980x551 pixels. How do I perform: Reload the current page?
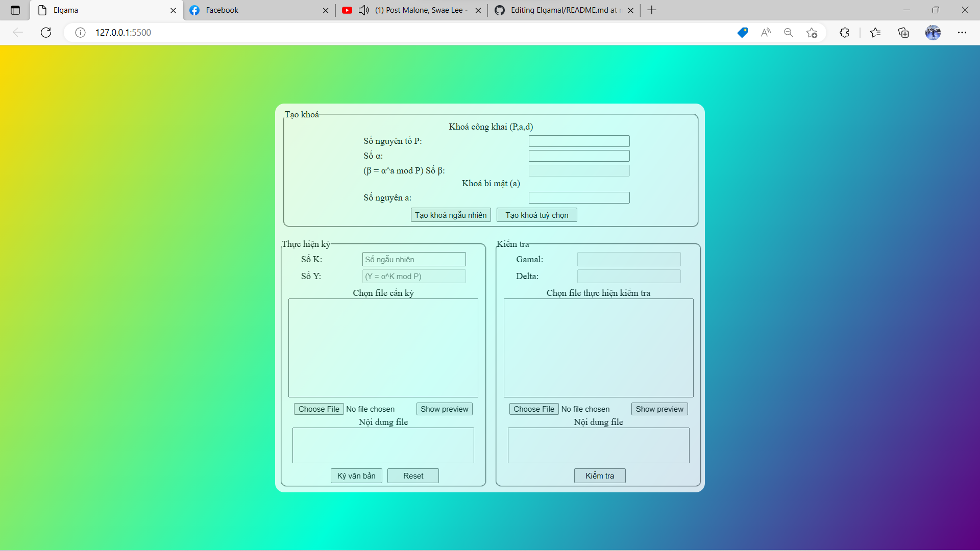coord(45,32)
